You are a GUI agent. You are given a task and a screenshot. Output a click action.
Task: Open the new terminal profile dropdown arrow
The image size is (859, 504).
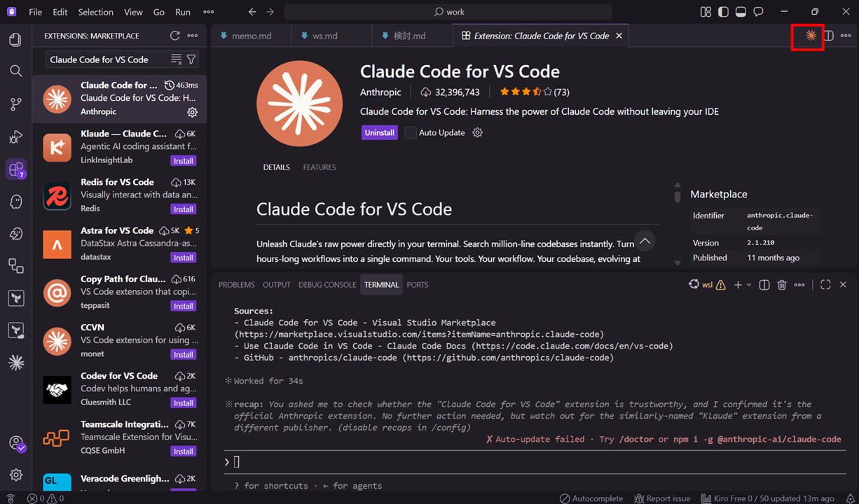(x=749, y=285)
